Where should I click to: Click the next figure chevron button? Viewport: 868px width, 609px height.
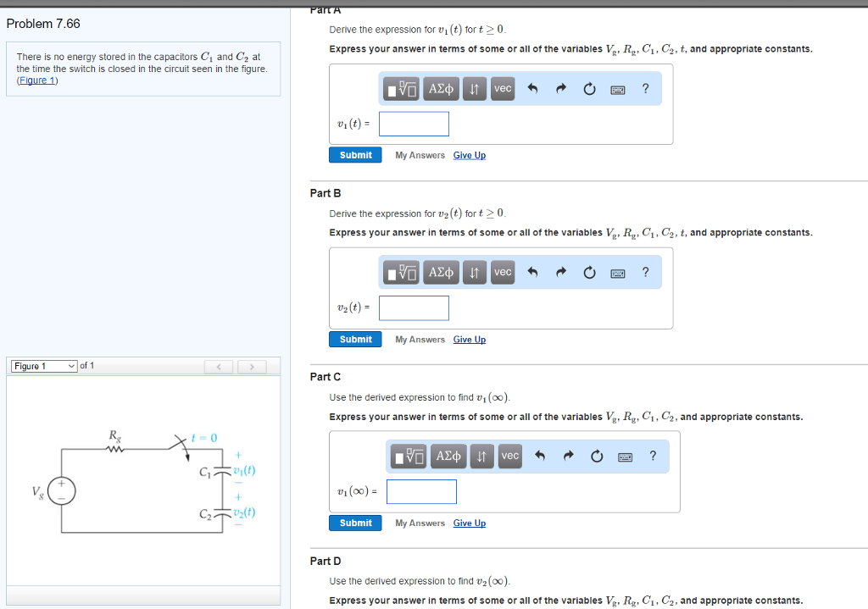(x=251, y=366)
